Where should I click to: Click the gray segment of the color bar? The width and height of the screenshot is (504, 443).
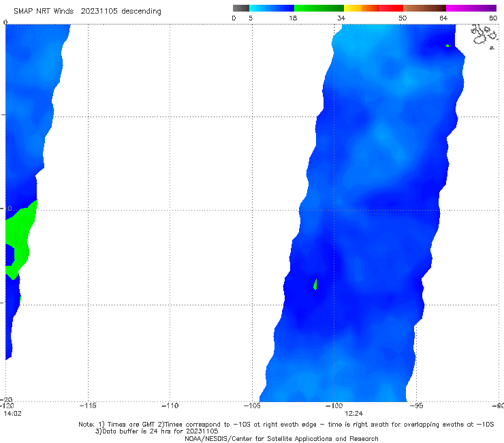[x=241, y=8]
